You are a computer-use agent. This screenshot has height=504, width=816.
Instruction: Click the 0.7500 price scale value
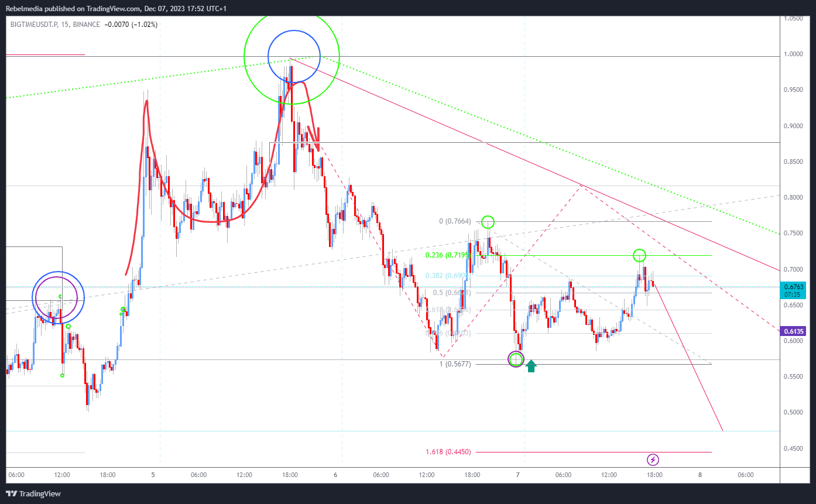point(793,234)
